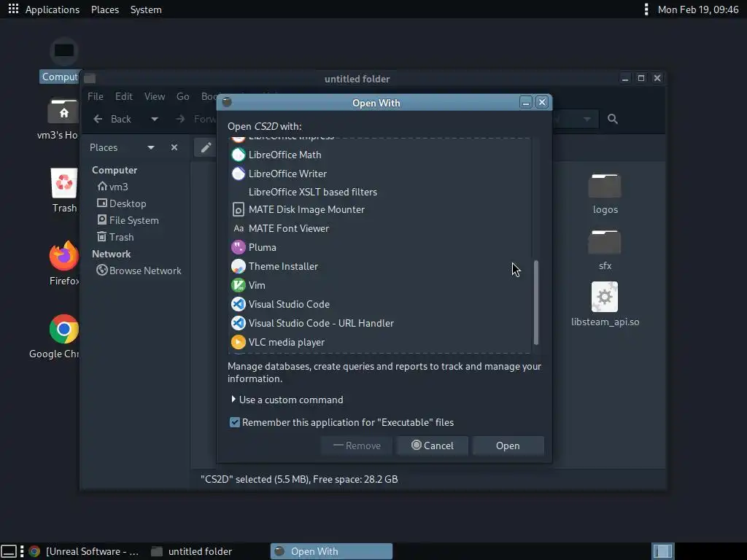Click the application list scrollbar

(536, 303)
